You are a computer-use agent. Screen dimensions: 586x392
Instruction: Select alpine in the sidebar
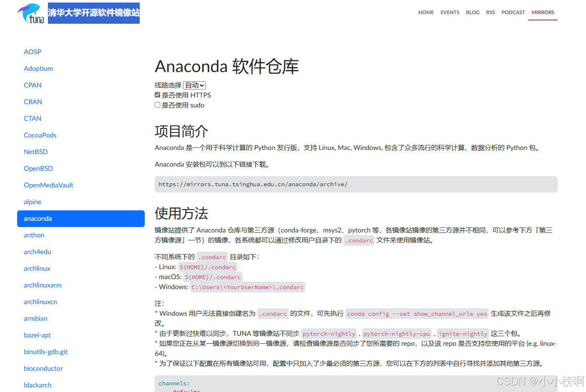tap(33, 202)
